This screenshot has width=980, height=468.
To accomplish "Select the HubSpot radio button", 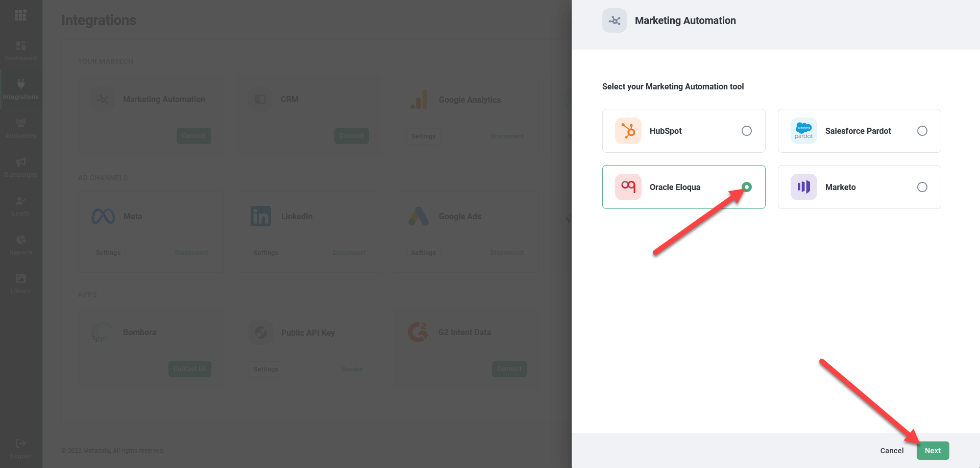I will [x=746, y=131].
